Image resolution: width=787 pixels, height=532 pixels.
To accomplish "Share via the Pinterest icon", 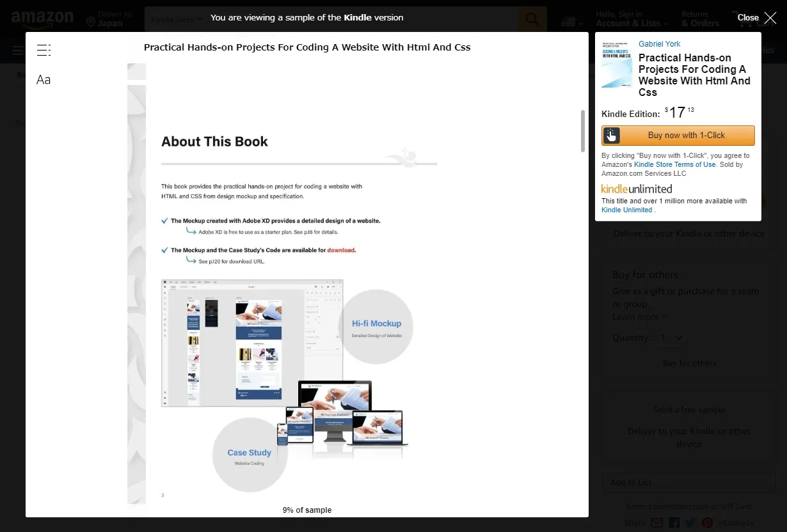I will pos(707,523).
